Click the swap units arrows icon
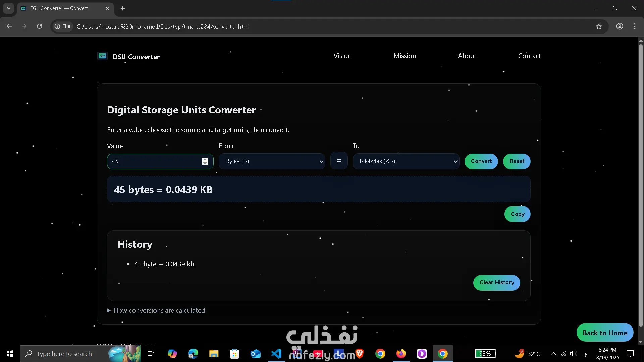Screen dimensions: 644x362 339,161
